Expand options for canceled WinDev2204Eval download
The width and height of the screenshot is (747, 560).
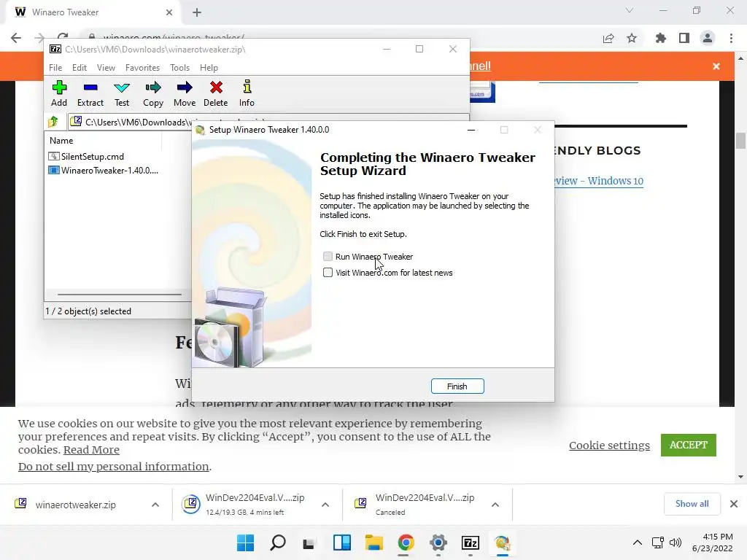pyautogui.click(x=495, y=505)
